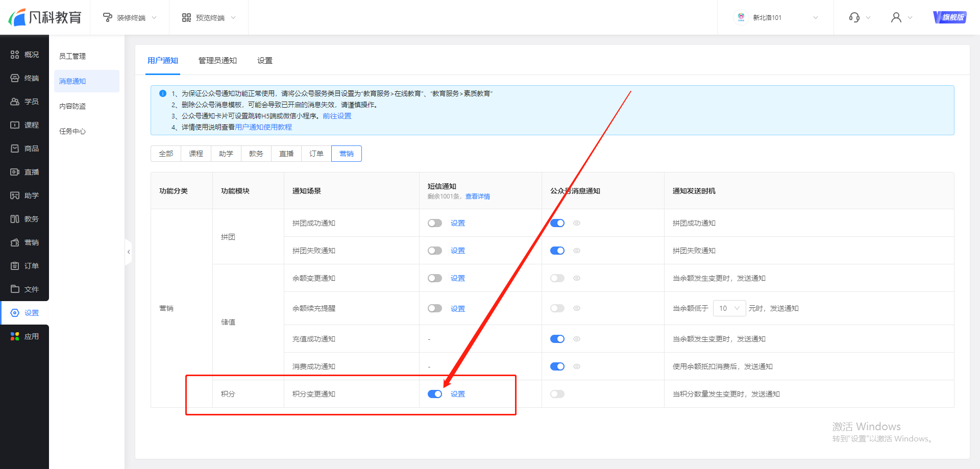Viewport: 980px width, 469px height.
Task: Open 内容防盗 in the submenu
Action: click(72, 106)
